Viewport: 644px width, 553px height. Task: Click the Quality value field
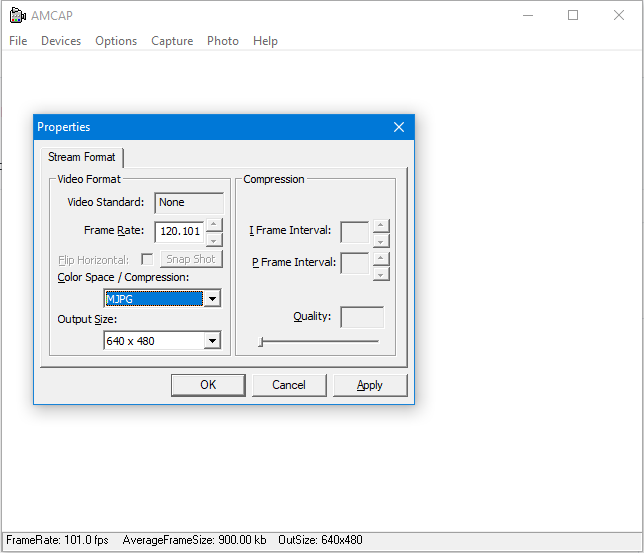(362, 317)
